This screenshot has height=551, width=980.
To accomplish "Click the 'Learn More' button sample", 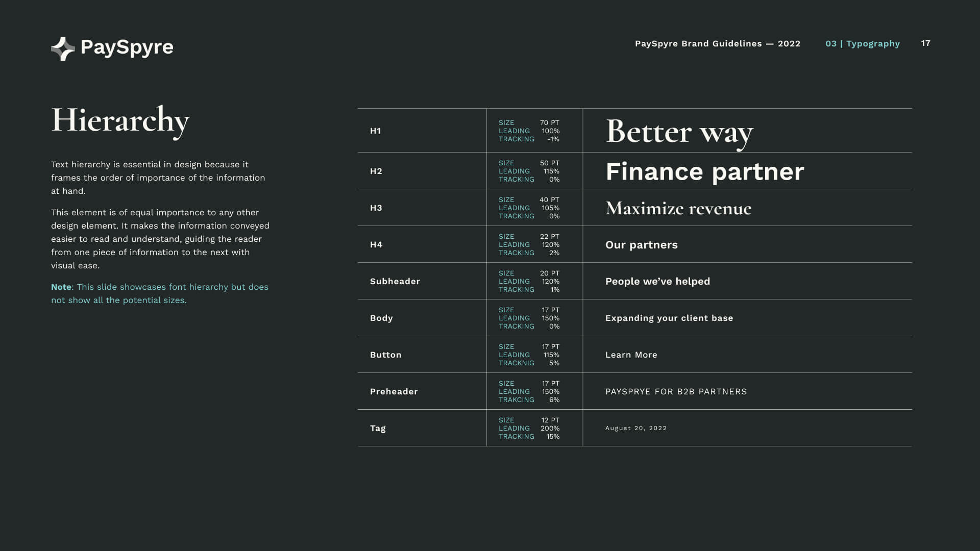I will pyautogui.click(x=631, y=355).
